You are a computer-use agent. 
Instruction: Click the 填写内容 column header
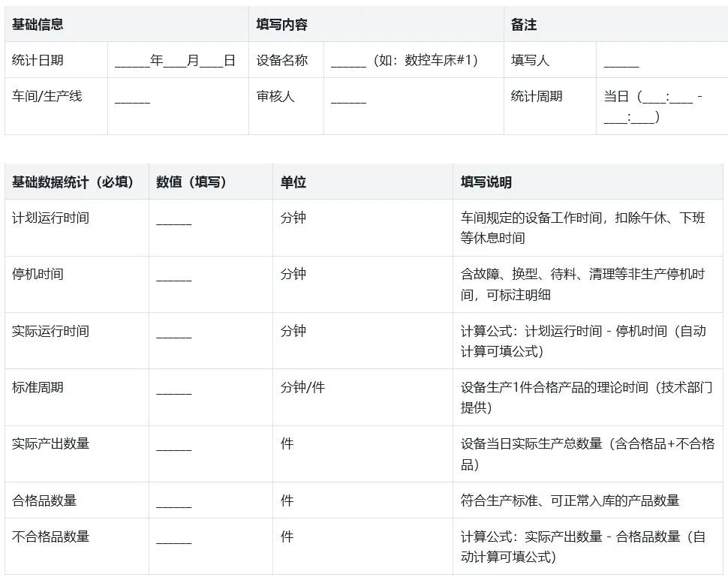click(x=281, y=25)
